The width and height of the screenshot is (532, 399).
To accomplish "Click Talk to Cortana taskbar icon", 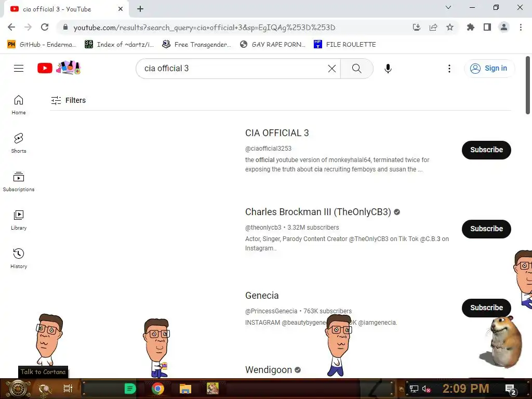I will pyautogui.click(x=44, y=389).
